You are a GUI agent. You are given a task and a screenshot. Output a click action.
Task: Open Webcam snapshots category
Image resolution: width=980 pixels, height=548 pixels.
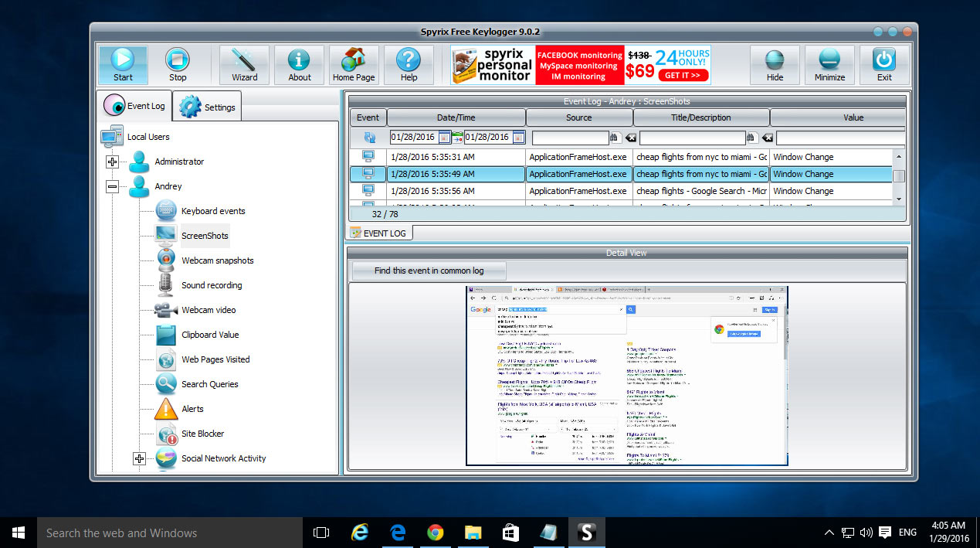[217, 260]
